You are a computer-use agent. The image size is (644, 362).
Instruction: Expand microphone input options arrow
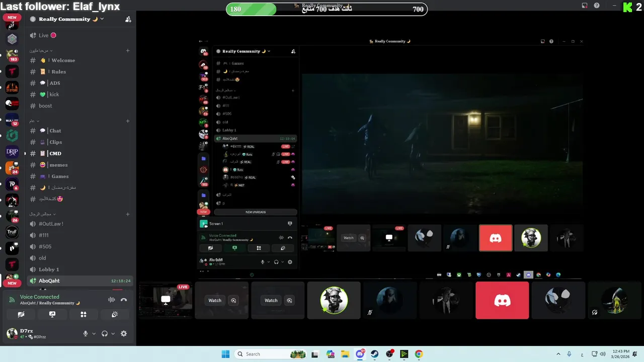click(93, 333)
